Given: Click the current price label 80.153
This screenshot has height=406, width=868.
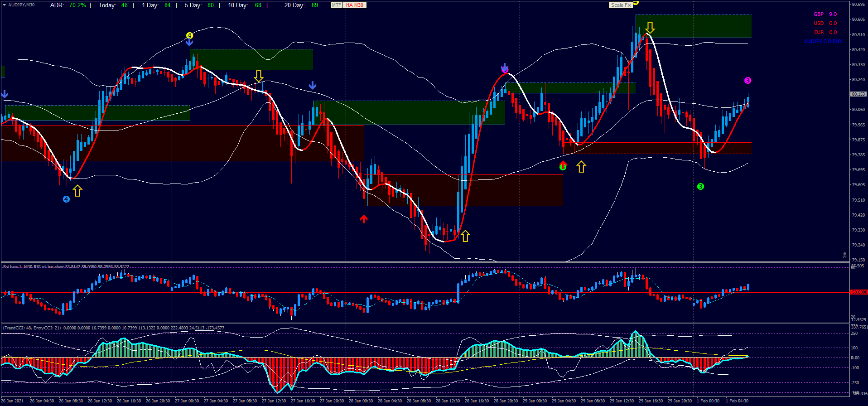Looking at the screenshot, I should click(x=858, y=94).
